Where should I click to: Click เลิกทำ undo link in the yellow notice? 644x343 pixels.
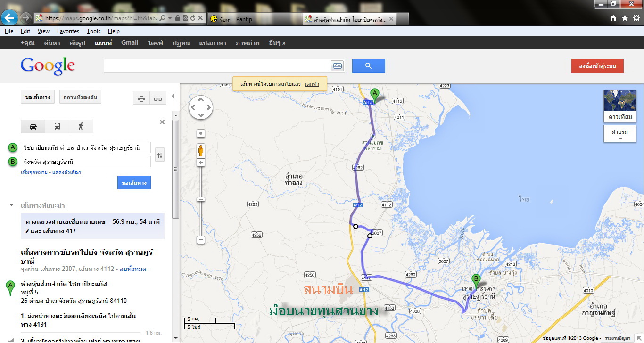[312, 84]
